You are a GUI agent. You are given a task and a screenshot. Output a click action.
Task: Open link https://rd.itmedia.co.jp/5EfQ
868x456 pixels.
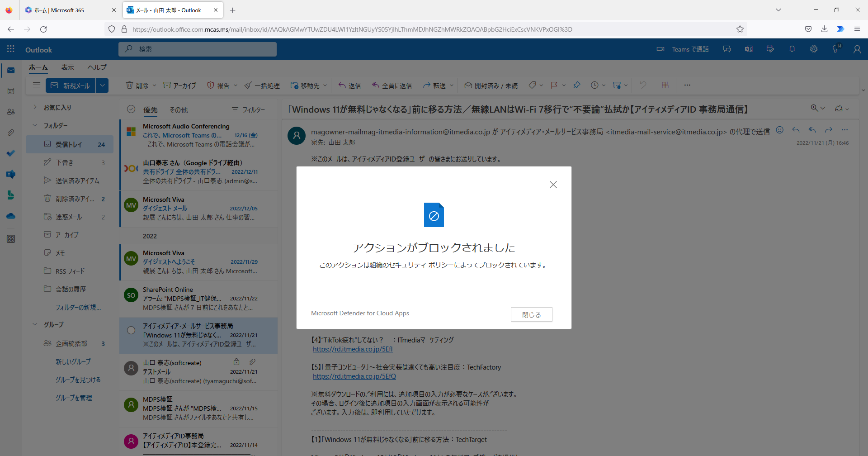[x=354, y=376]
